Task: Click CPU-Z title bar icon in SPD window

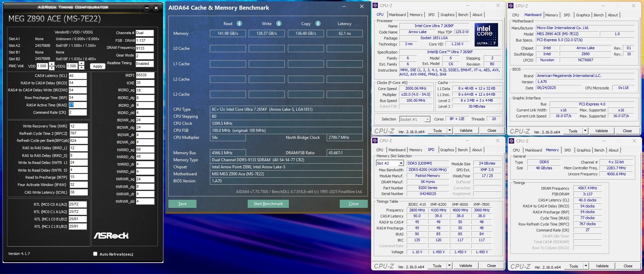Action: pyautogui.click(x=376, y=141)
